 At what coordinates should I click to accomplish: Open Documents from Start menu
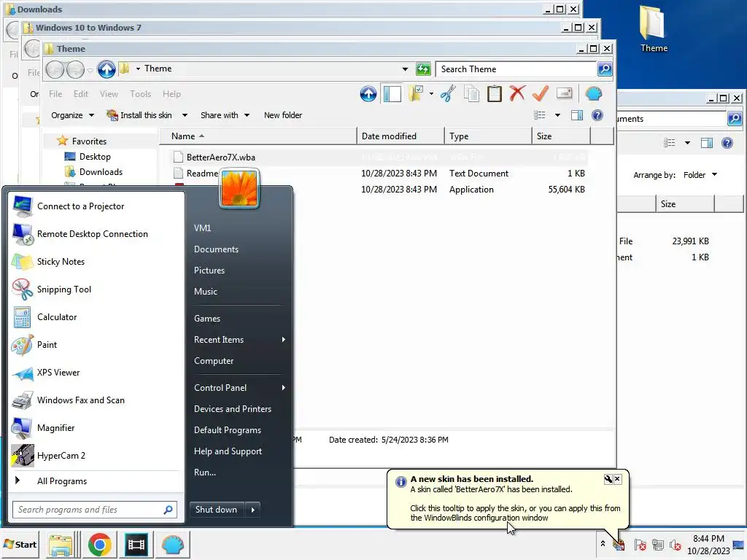(216, 249)
